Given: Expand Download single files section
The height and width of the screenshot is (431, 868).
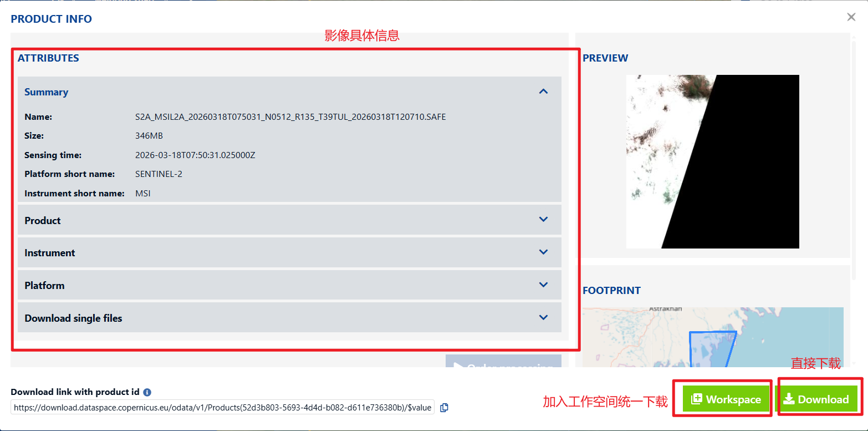Looking at the screenshot, I should (289, 318).
